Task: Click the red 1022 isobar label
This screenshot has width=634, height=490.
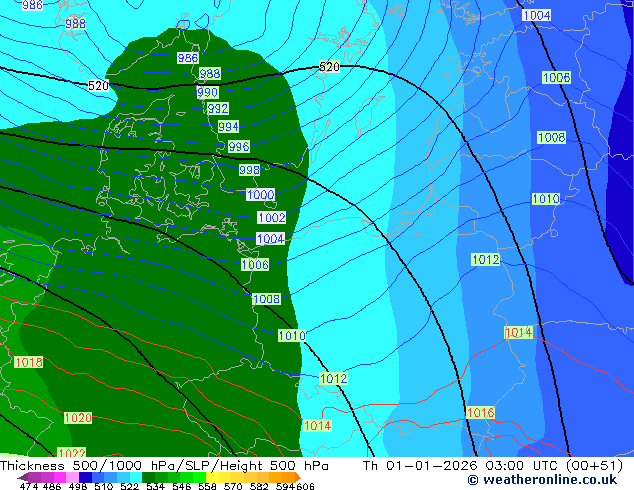Action: (72, 453)
